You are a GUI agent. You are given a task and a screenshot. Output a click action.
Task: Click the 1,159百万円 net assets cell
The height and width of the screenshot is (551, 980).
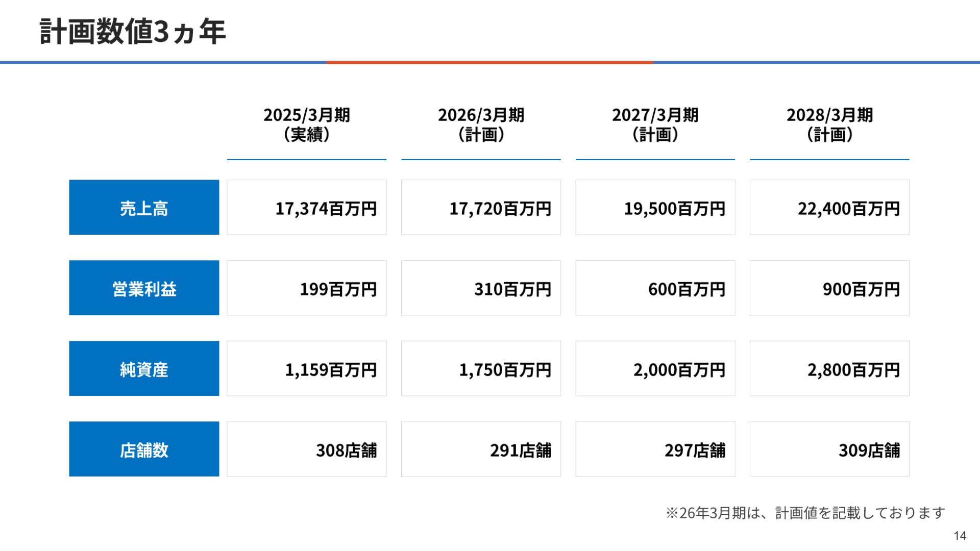coord(307,368)
